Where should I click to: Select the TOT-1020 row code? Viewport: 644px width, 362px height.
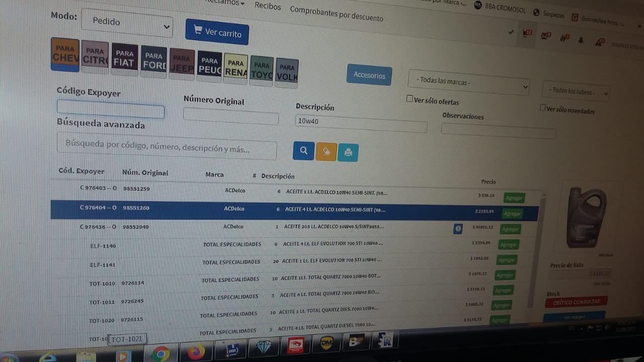coord(102,320)
